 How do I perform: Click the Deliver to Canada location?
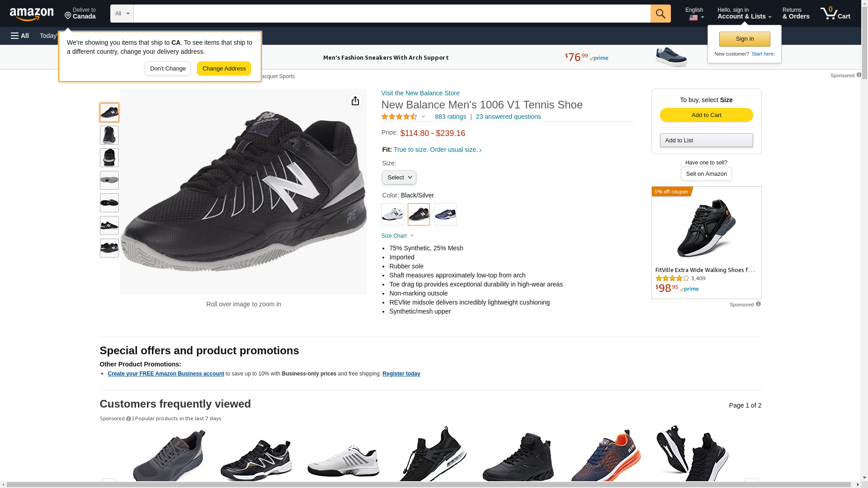[x=80, y=14]
